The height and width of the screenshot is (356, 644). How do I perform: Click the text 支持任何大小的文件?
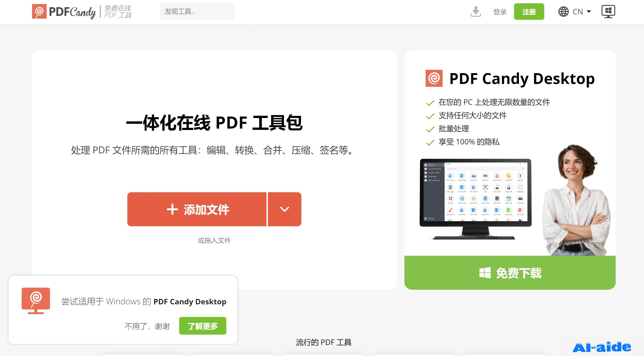coord(473,115)
